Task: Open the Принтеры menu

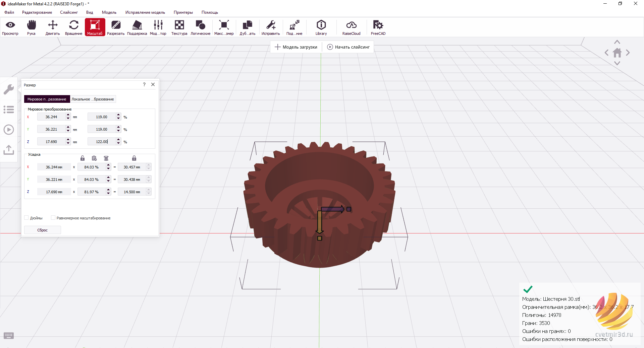Action: 183,12
